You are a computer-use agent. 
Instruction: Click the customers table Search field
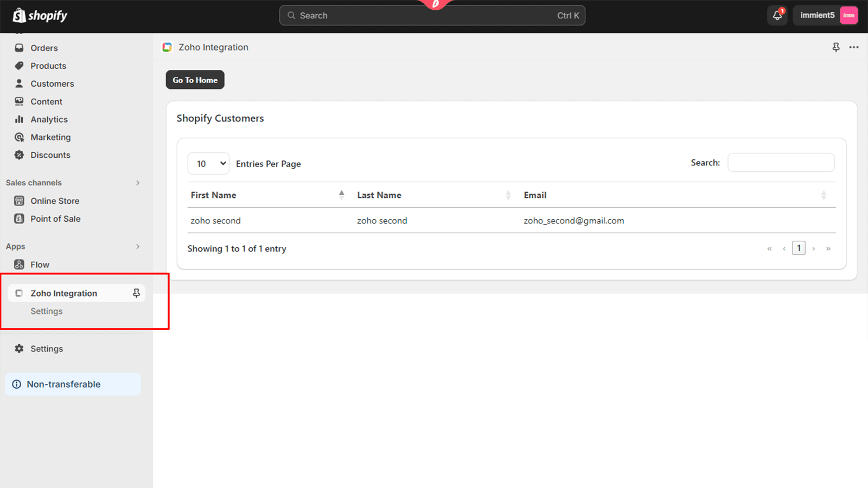pos(781,163)
